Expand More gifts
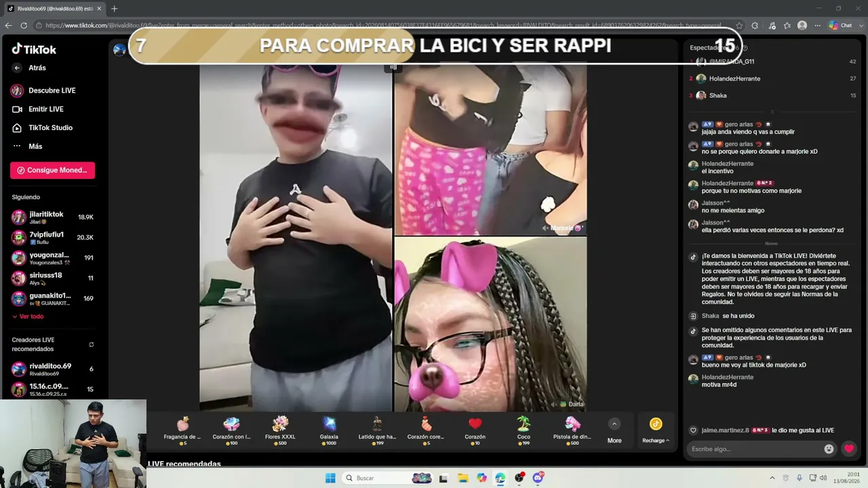This screenshot has height=488, width=868. 614,430
